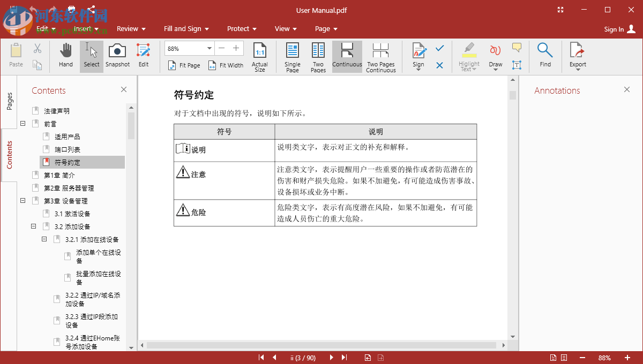Open the Edit tool on the toolbar
The width and height of the screenshot is (643, 364).
(x=143, y=55)
